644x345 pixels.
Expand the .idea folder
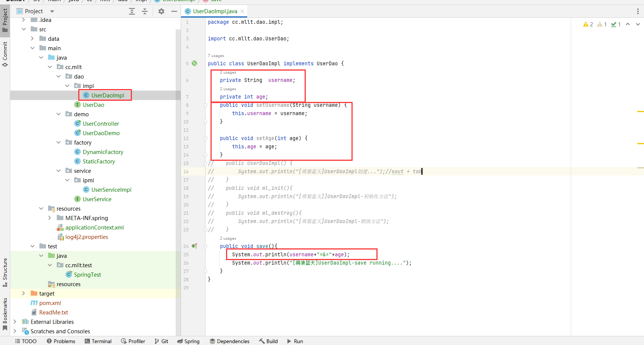pos(23,20)
